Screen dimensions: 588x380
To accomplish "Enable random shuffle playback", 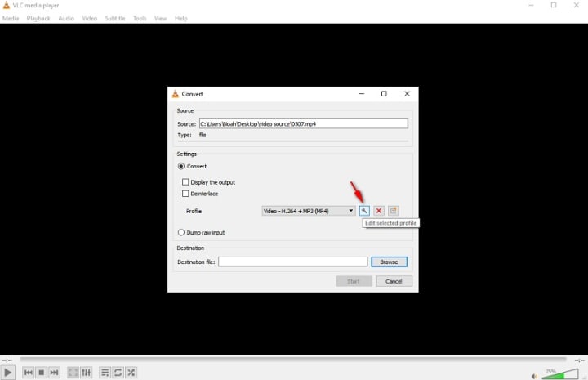I will [x=131, y=373].
